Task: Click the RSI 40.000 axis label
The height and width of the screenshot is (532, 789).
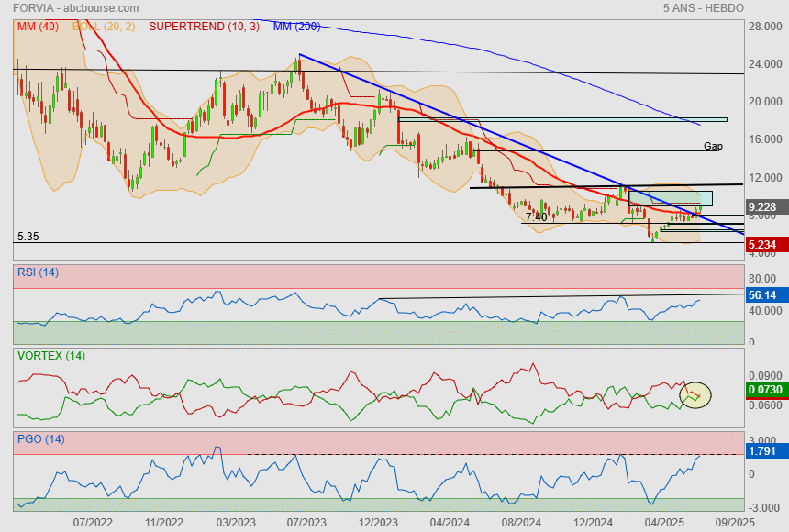Action: point(765,311)
